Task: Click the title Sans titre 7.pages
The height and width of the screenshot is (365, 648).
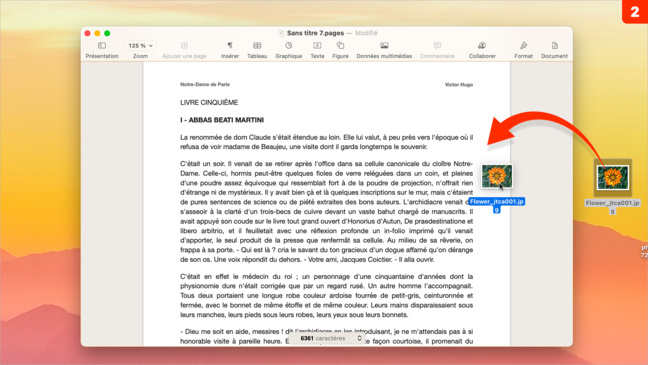Action: point(315,33)
